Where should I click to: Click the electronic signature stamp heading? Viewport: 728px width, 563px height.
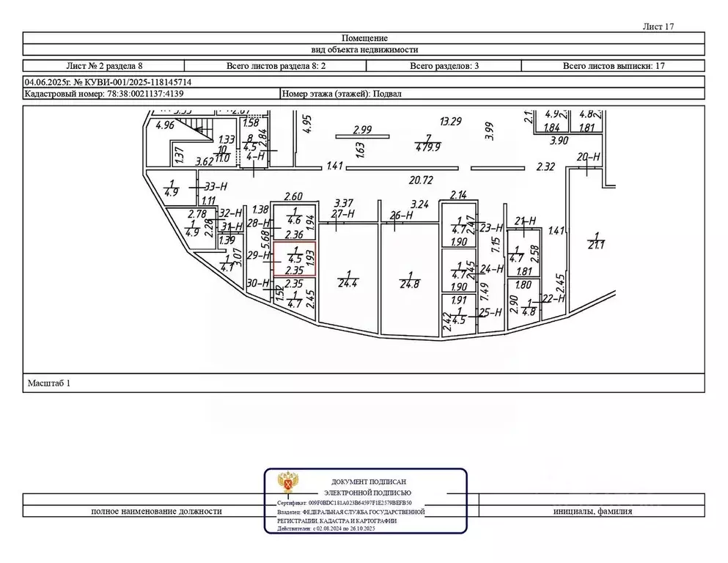point(368,487)
